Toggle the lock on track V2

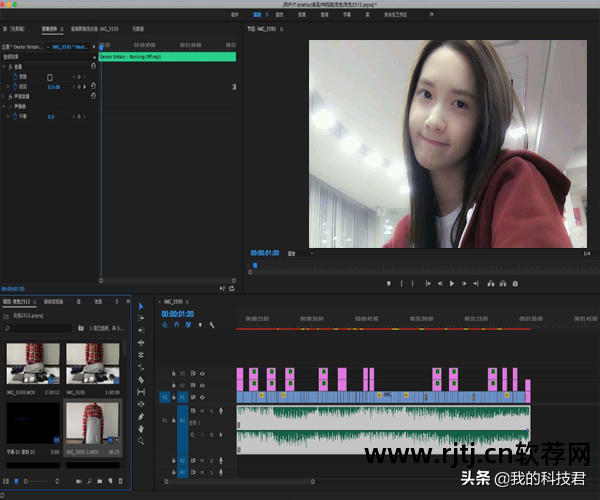coord(173,385)
